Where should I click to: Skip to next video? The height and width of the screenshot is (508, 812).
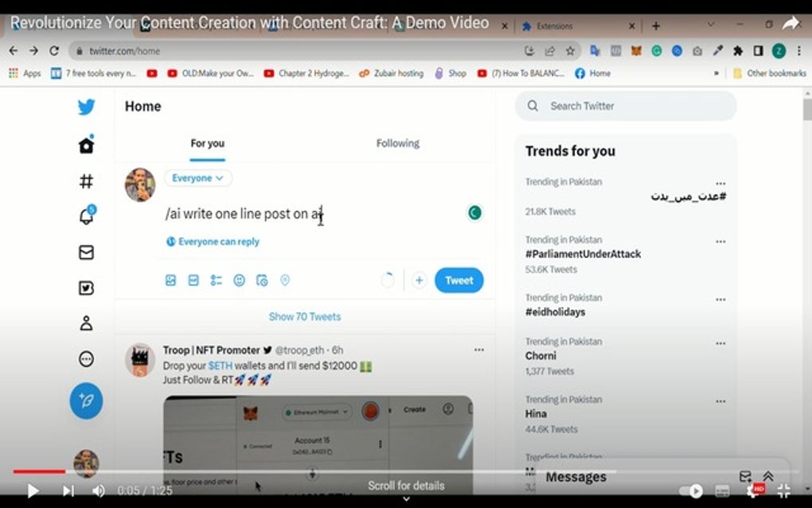click(68, 490)
